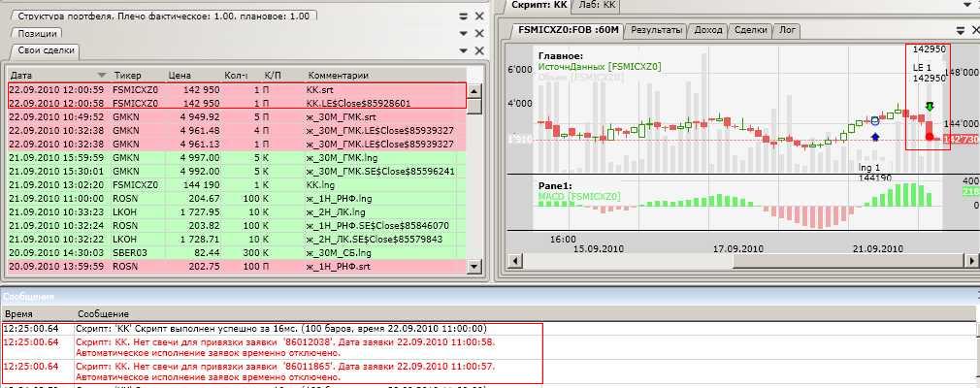980x388 pixels.
Task: Click the error message about заявки '86012038'
Action: (x=285, y=347)
